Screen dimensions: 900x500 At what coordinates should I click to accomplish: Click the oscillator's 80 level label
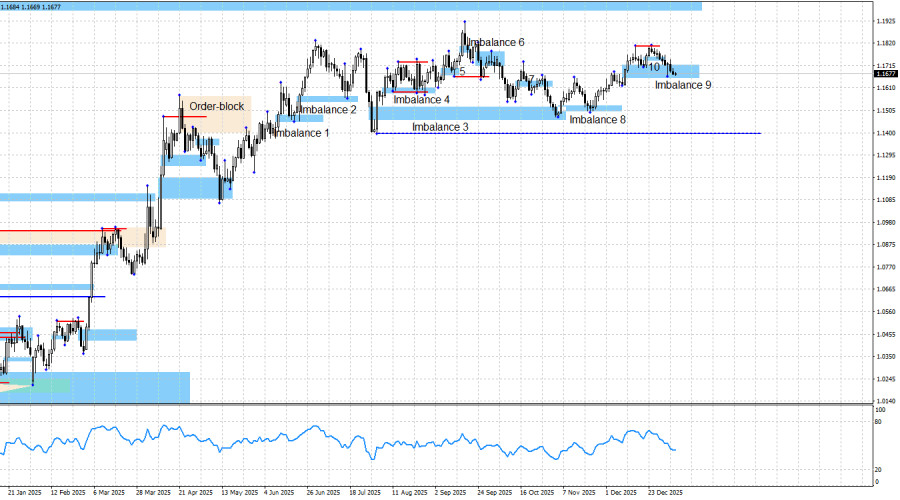pos(879,423)
